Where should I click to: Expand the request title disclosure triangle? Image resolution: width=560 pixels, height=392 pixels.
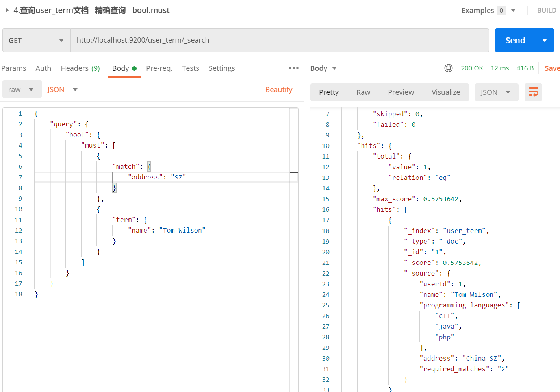click(x=7, y=10)
